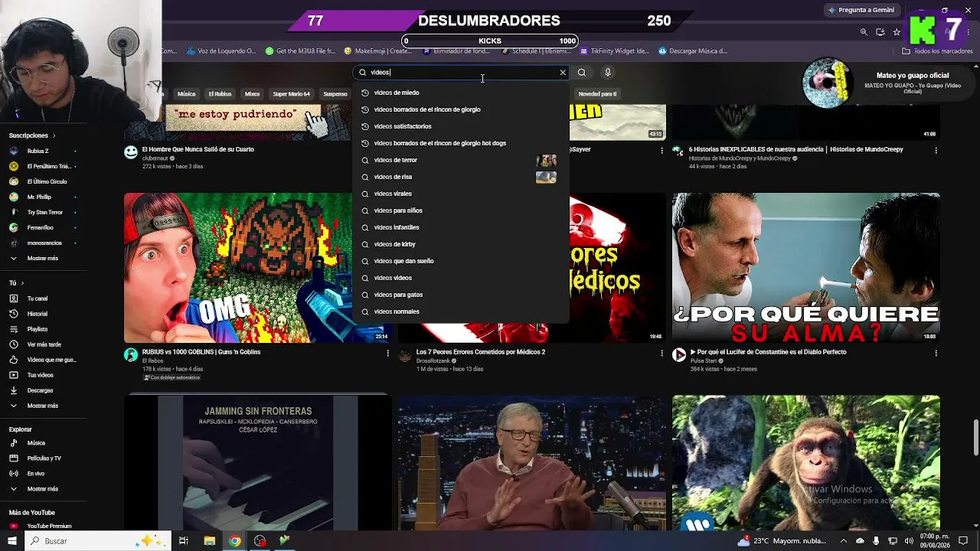The height and width of the screenshot is (551, 980).
Task: Select 'videos borrados de el rincon de giorgio hot dogs'
Action: coord(460,143)
